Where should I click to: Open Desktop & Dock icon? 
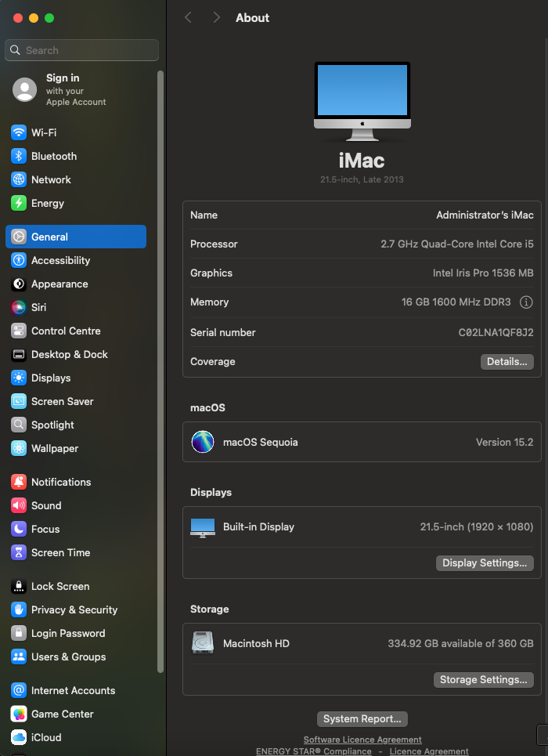click(x=19, y=354)
